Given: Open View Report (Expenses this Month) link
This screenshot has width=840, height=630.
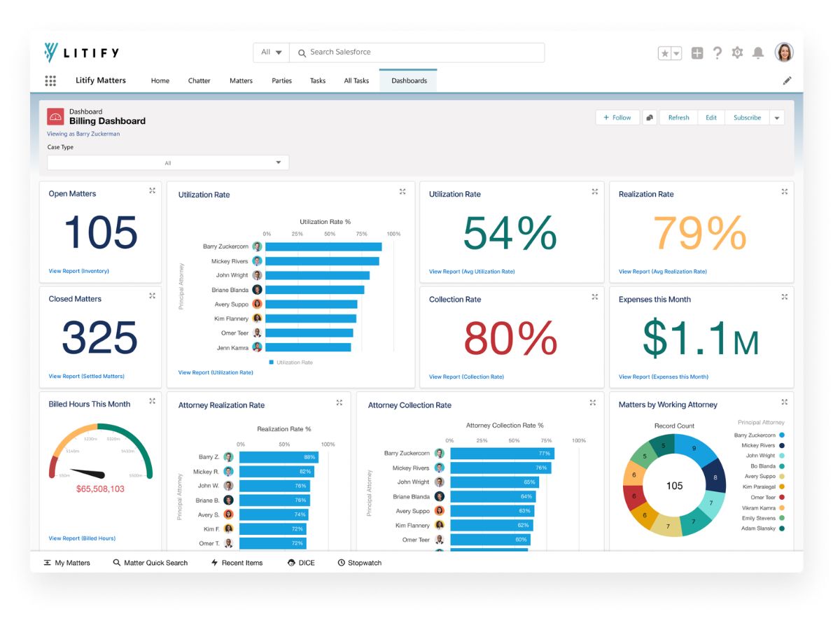Looking at the screenshot, I should click(x=664, y=377).
